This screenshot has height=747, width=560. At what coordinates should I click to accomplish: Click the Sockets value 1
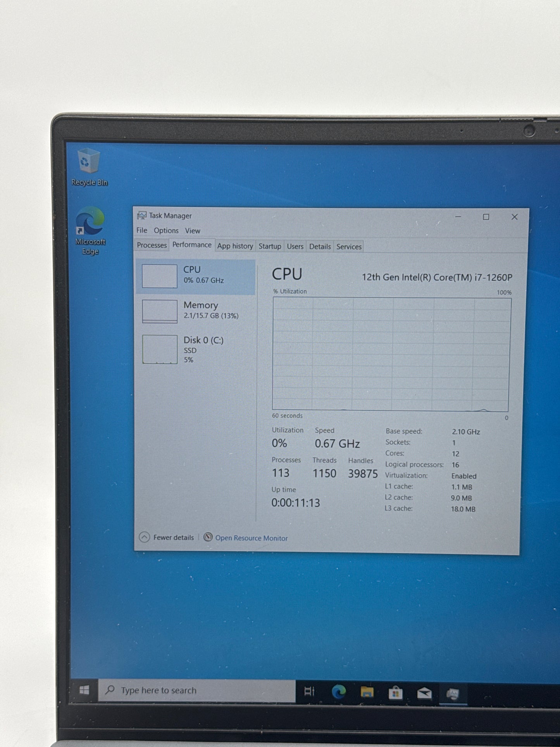tap(454, 443)
